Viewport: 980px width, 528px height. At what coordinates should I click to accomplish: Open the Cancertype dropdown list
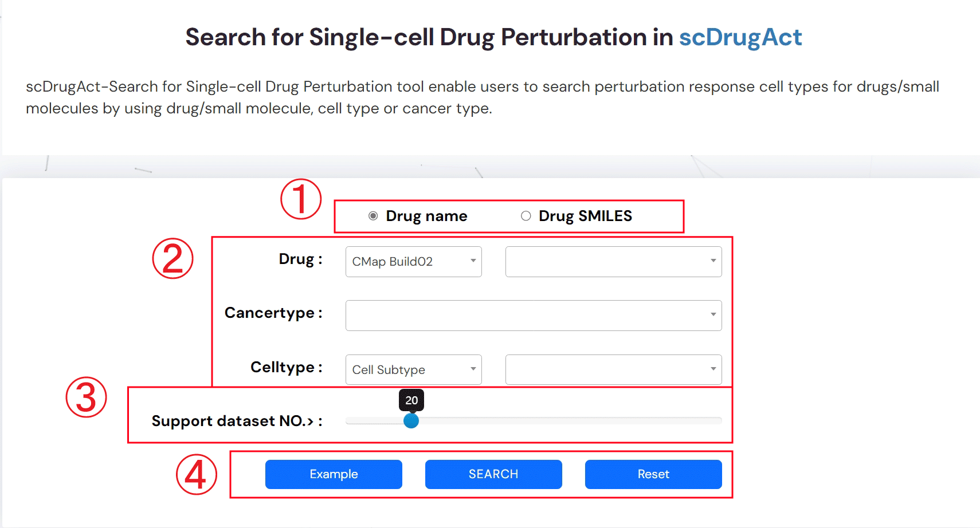tap(533, 316)
